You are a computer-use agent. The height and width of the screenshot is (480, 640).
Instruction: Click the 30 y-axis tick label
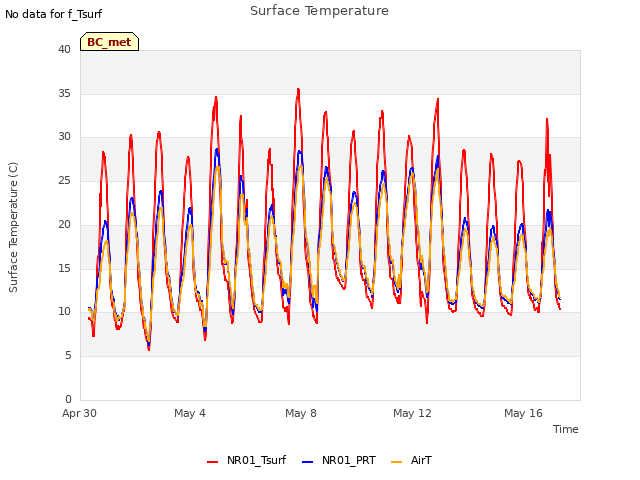pyautogui.click(x=64, y=137)
